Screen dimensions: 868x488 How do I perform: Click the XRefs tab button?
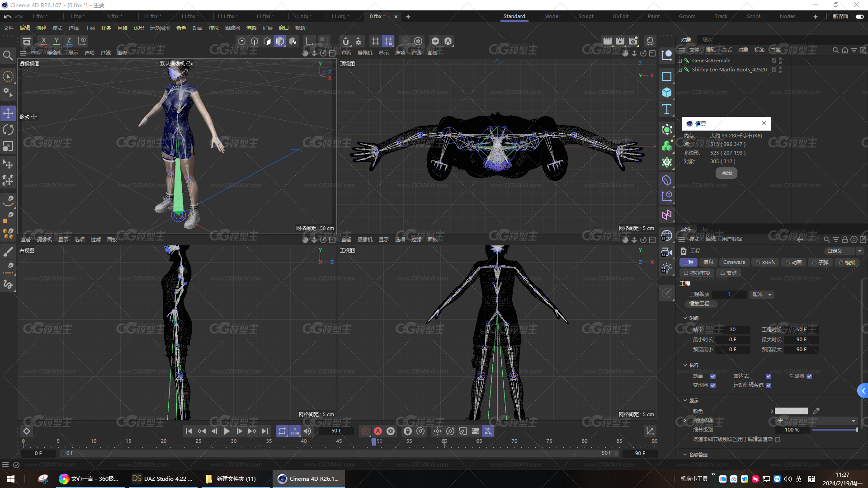[765, 262]
